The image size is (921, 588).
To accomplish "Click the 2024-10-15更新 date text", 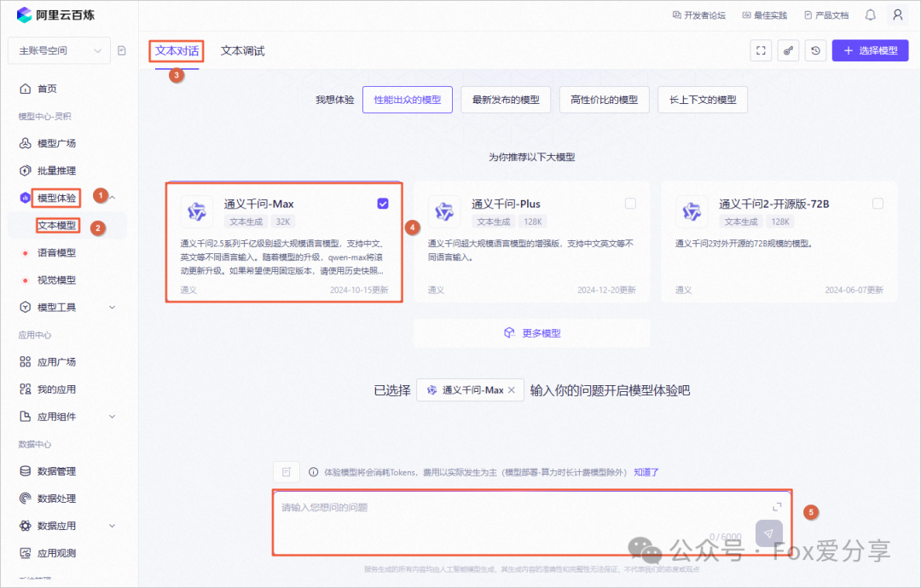I will (359, 290).
